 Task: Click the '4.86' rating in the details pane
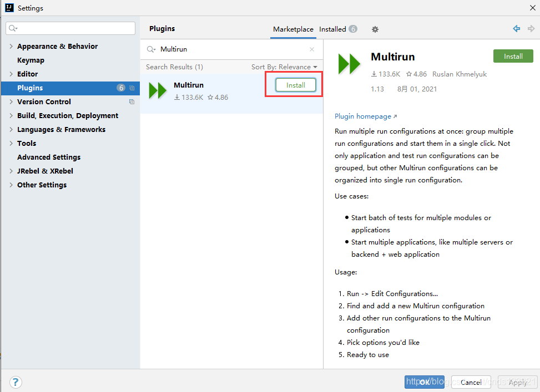[x=416, y=74]
